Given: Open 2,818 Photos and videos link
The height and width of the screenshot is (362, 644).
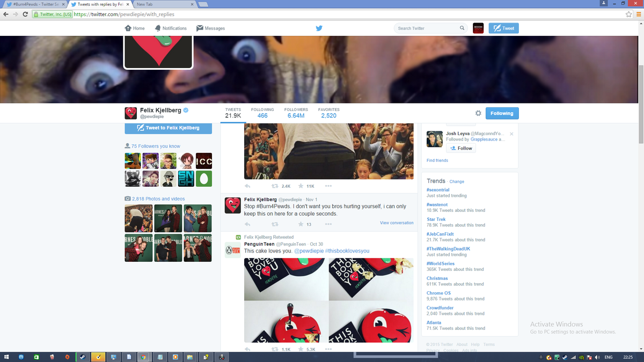Looking at the screenshot, I should 158,198.
